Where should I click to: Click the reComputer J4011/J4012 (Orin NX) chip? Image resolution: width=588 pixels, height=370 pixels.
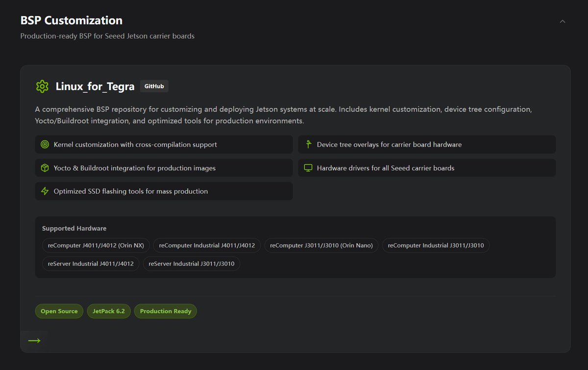(96, 245)
